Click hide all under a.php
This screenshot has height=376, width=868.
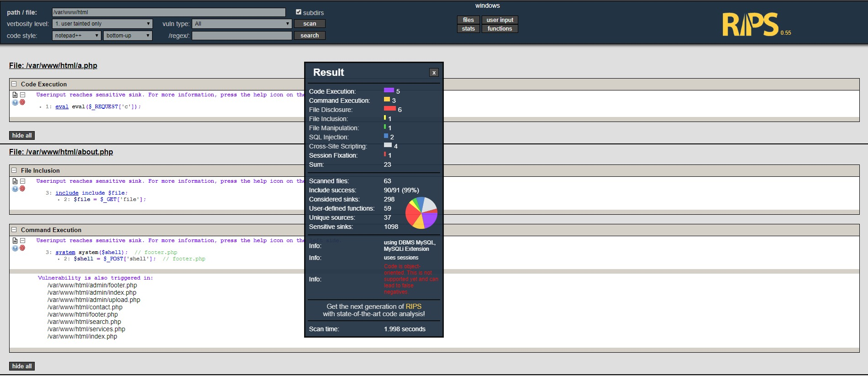[x=22, y=135]
